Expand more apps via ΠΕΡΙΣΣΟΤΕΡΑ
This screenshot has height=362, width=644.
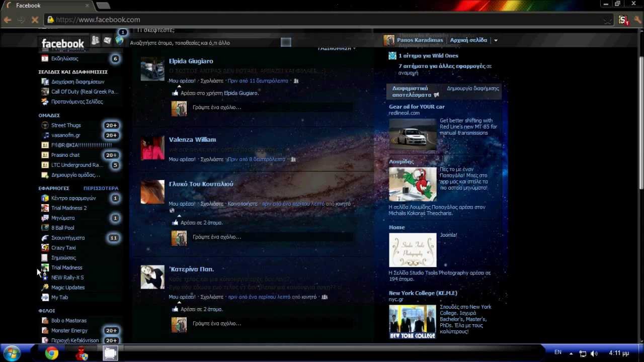tap(101, 188)
